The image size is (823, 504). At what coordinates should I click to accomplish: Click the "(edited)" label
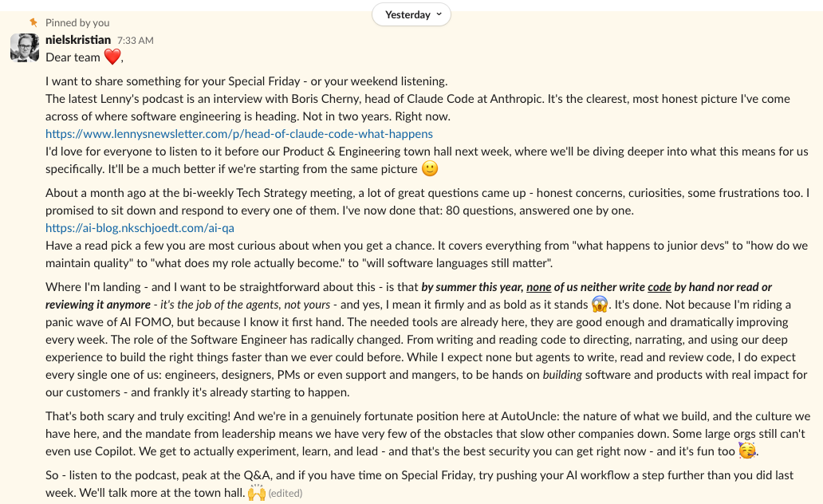[286, 493]
